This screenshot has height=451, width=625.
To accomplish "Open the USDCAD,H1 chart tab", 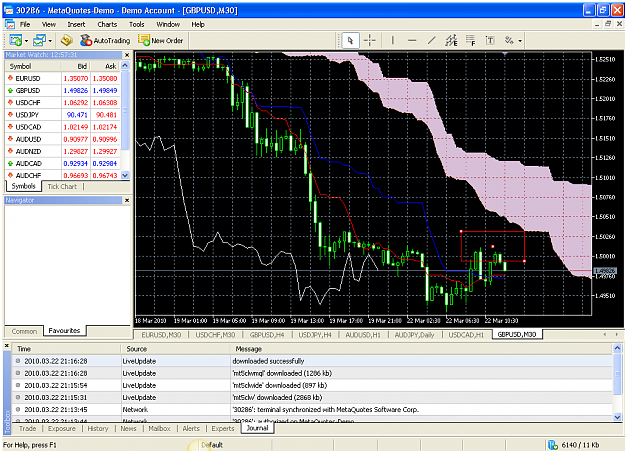I will pyautogui.click(x=466, y=335).
